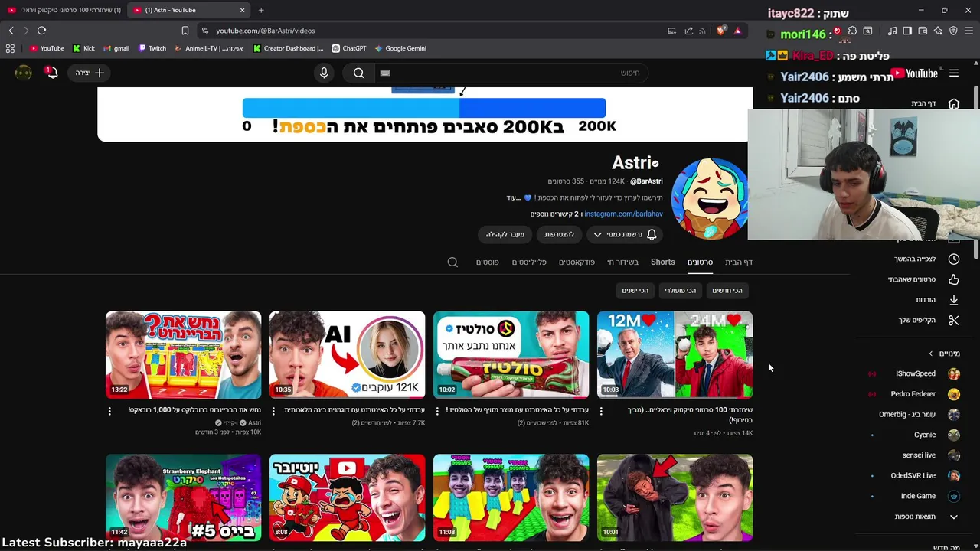The width and height of the screenshot is (980, 551).
Task: Expand the channel description more link
Action: 514,197
